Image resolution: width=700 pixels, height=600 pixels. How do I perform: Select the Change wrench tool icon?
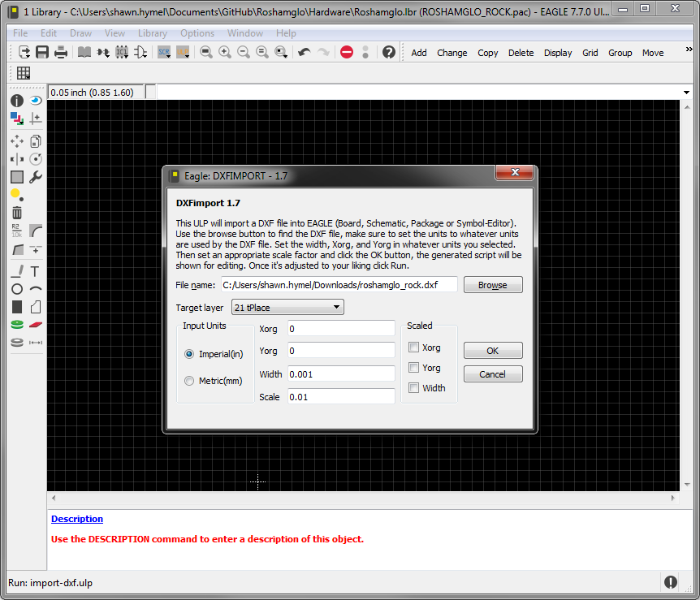click(x=36, y=177)
